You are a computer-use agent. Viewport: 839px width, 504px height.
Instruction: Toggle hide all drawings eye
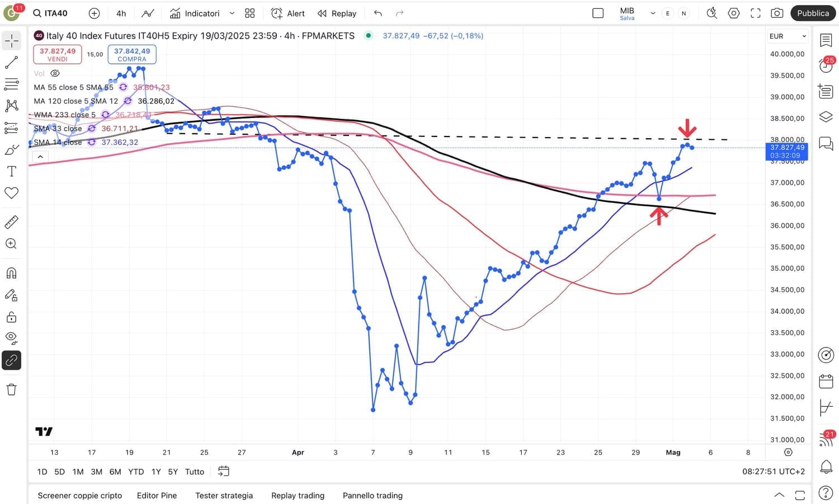(x=12, y=339)
